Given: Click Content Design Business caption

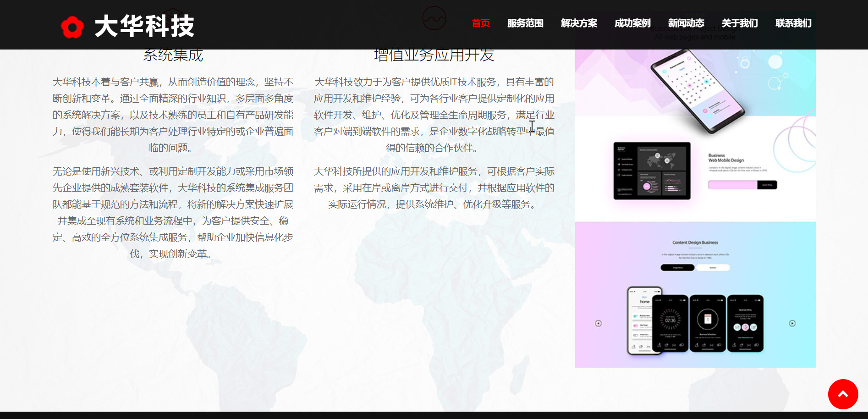Looking at the screenshot, I should click(x=695, y=243).
